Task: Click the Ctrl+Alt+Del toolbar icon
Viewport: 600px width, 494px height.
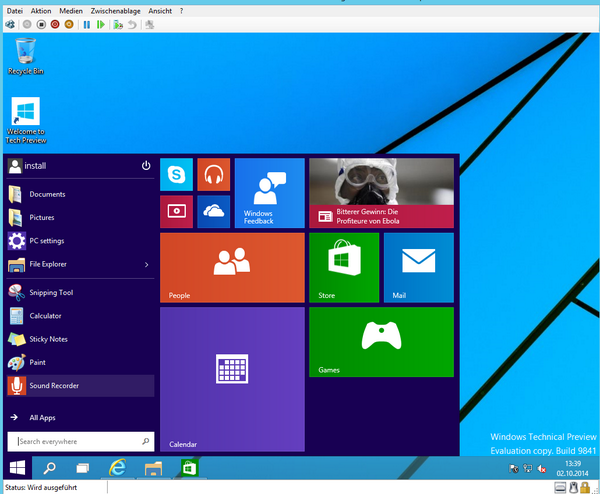Action: pyautogui.click(x=10, y=24)
